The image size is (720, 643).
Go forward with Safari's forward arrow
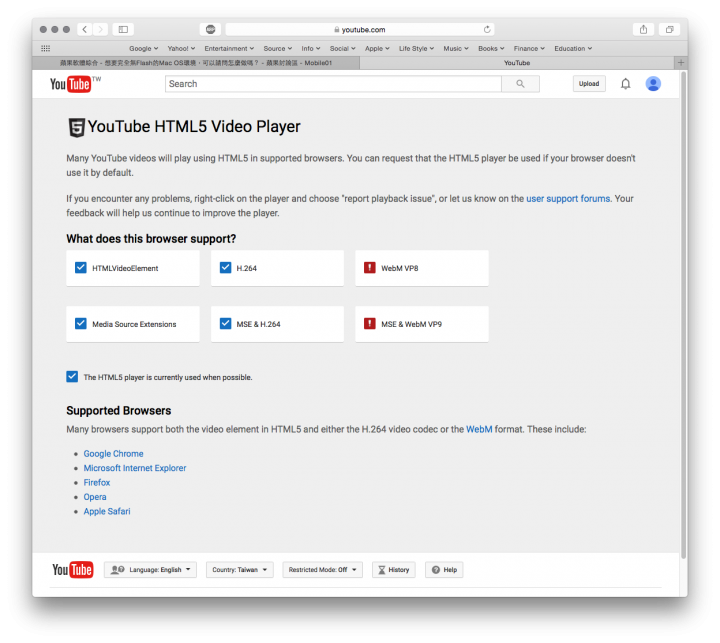pyautogui.click(x=100, y=29)
